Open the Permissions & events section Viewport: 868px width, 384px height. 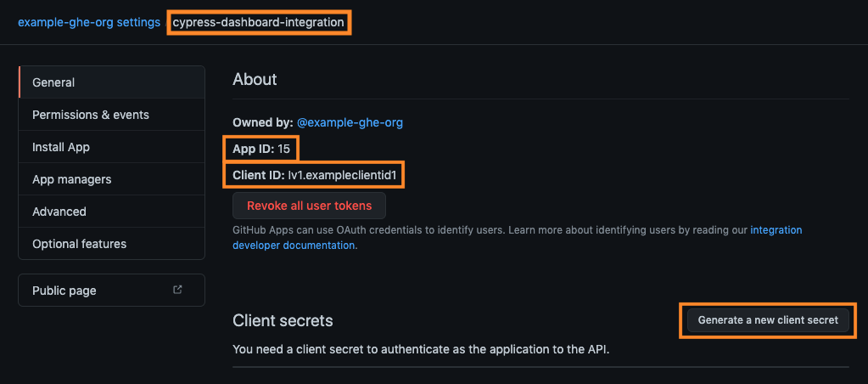point(91,115)
